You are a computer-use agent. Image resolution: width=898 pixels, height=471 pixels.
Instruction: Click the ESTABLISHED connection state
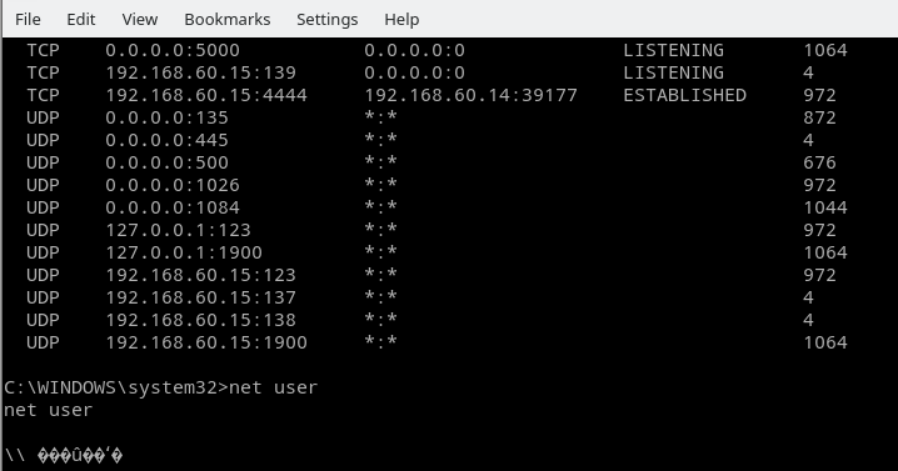point(684,95)
